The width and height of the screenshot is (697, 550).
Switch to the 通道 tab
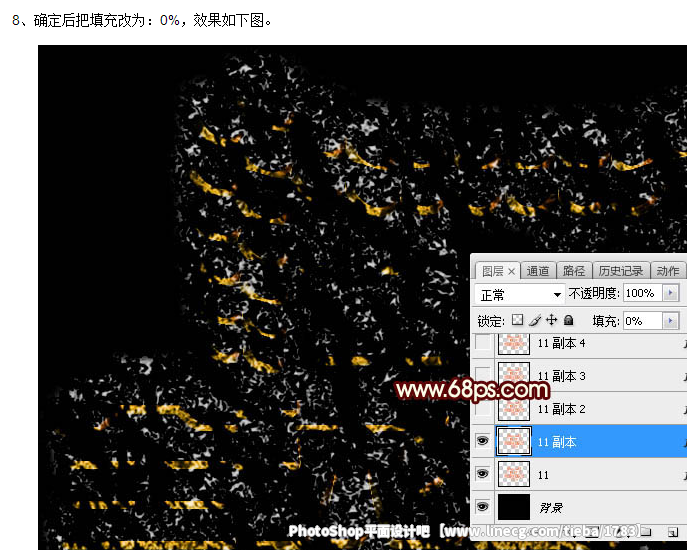pos(538,271)
